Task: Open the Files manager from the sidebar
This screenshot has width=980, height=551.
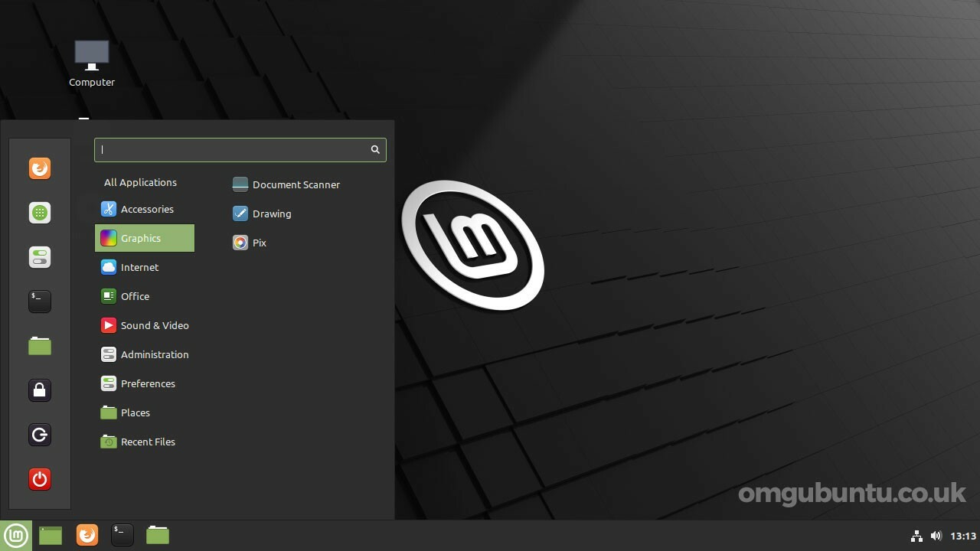Action: point(39,345)
